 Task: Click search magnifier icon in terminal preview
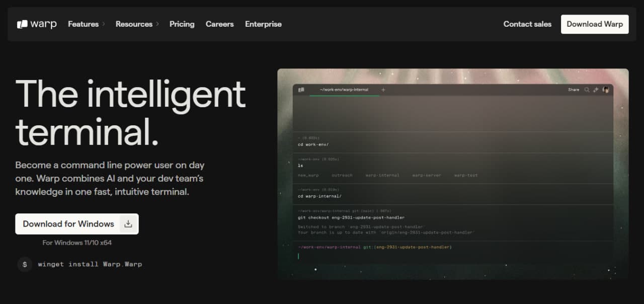point(587,90)
